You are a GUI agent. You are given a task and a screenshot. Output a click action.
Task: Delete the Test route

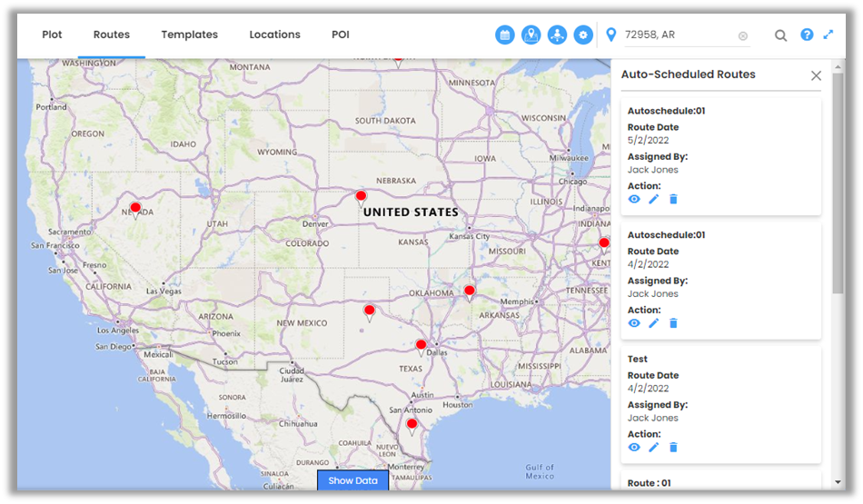673,447
